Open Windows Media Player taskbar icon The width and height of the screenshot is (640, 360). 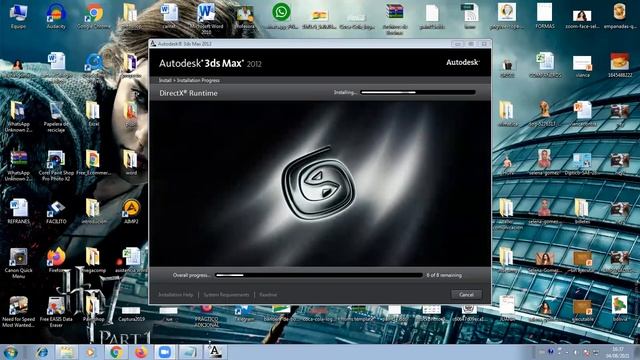91,352
